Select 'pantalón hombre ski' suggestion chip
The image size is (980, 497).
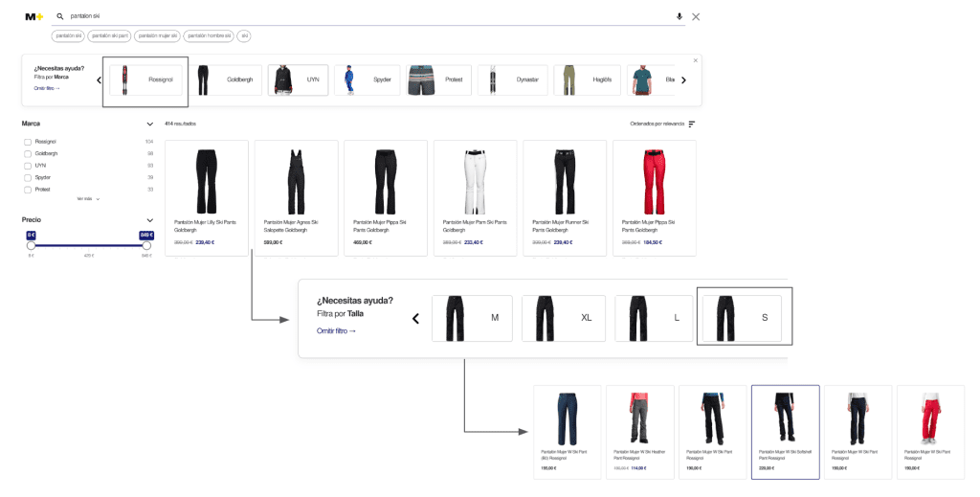(x=208, y=35)
